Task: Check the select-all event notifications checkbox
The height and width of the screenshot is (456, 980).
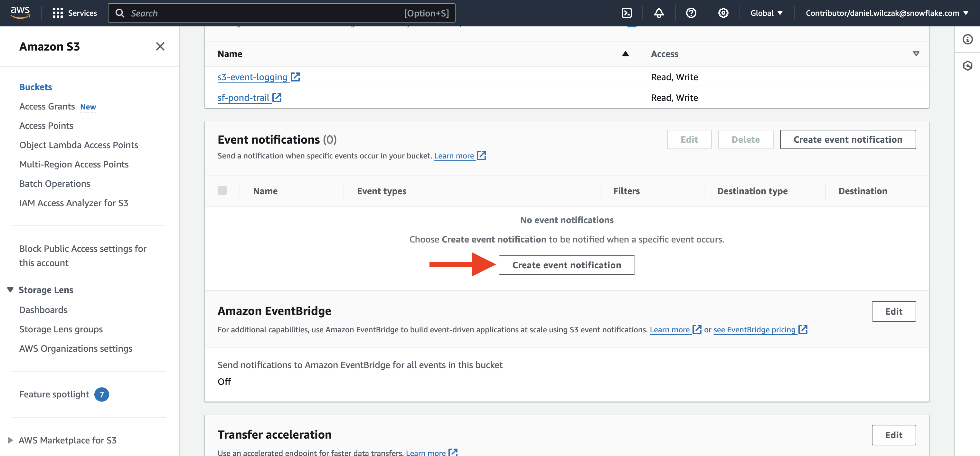Action: 222,190
